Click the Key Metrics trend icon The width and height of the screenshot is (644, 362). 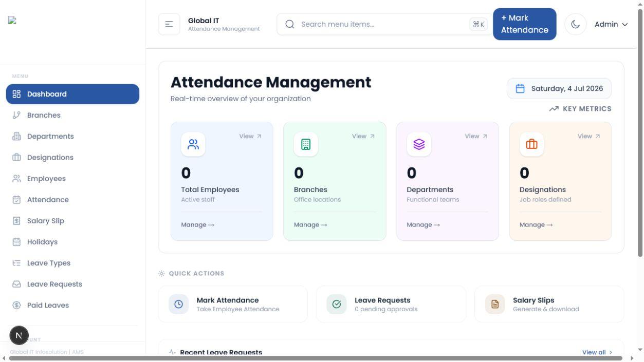pos(554,109)
